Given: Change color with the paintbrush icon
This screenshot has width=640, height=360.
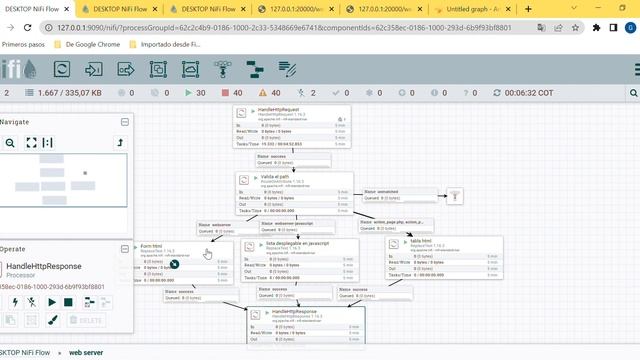Looking at the screenshot, I should pos(53,320).
